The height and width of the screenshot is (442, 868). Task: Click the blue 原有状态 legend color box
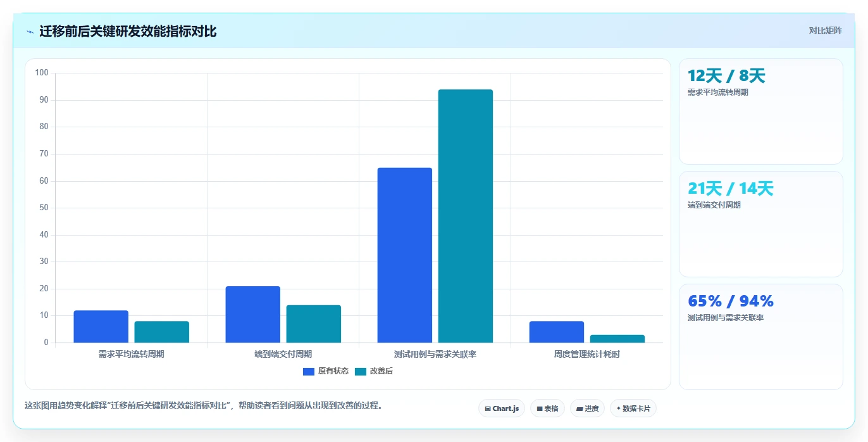[x=309, y=372]
